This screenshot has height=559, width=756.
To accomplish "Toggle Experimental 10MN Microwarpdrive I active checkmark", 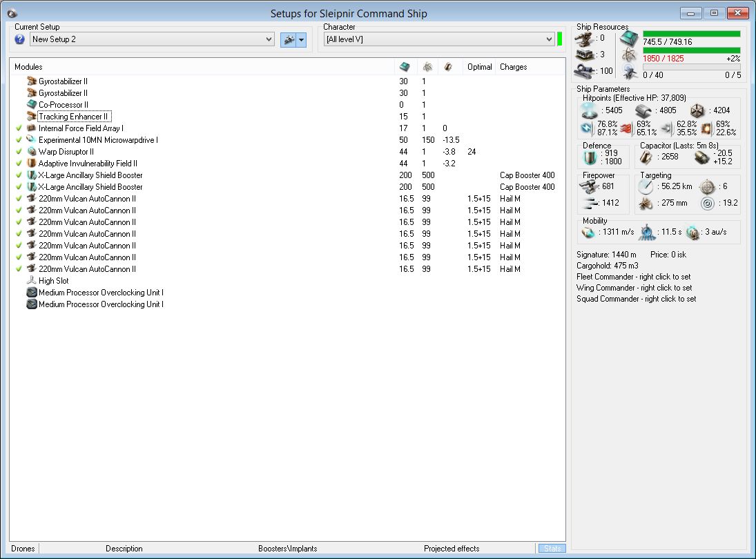I will point(19,139).
